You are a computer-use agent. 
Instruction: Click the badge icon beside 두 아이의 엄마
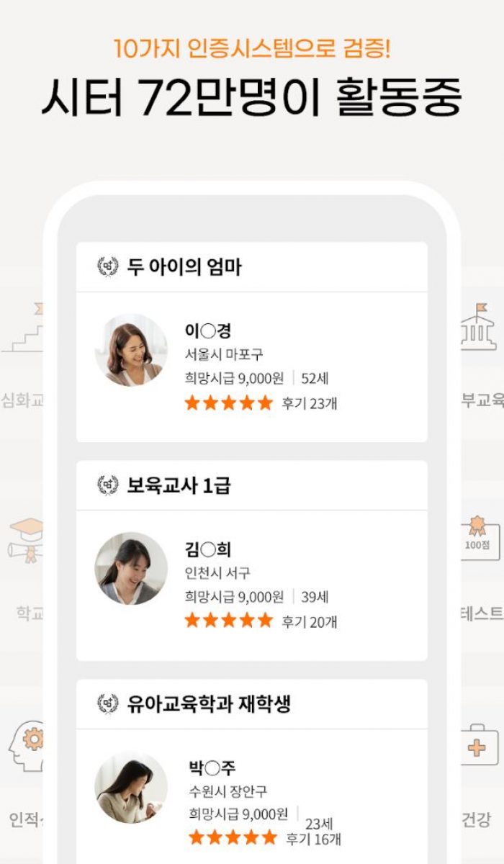pyautogui.click(x=108, y=266)
